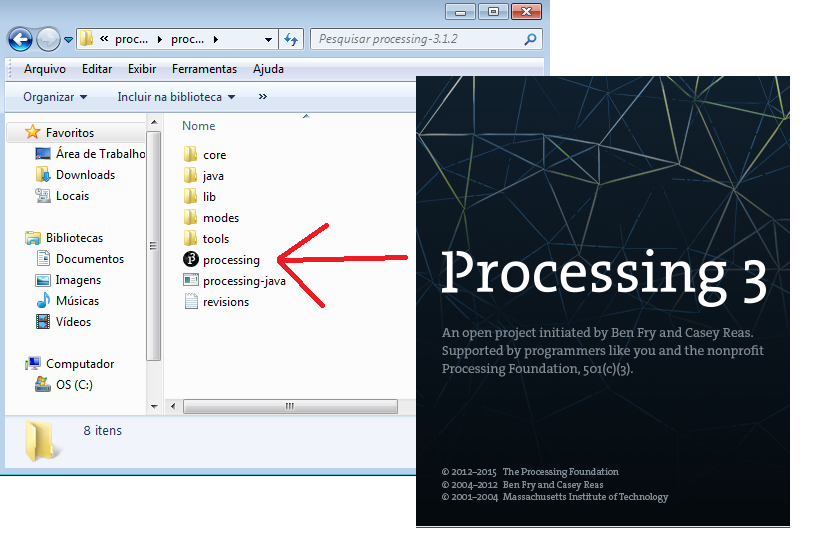This screenshot has width=823, height=546.
Task: Show more toolbar commands chevron
Action: pos(263,97)
